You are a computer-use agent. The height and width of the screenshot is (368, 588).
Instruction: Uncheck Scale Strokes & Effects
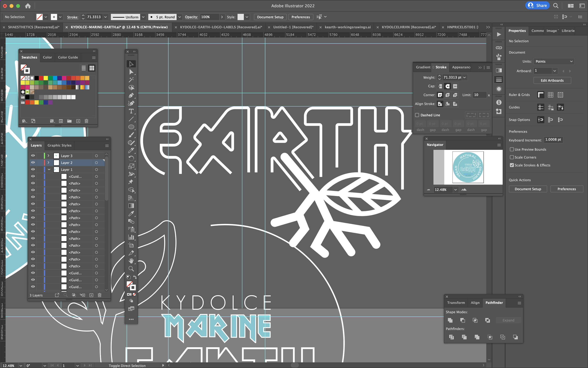(512, 165)
